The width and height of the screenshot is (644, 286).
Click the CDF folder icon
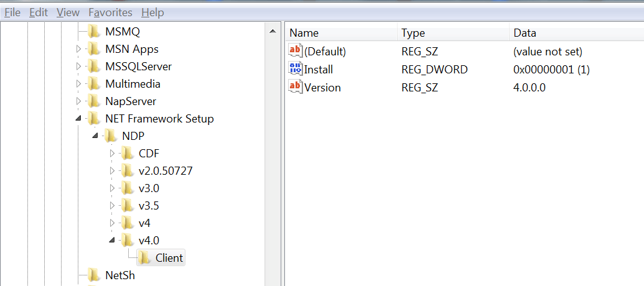128,154
